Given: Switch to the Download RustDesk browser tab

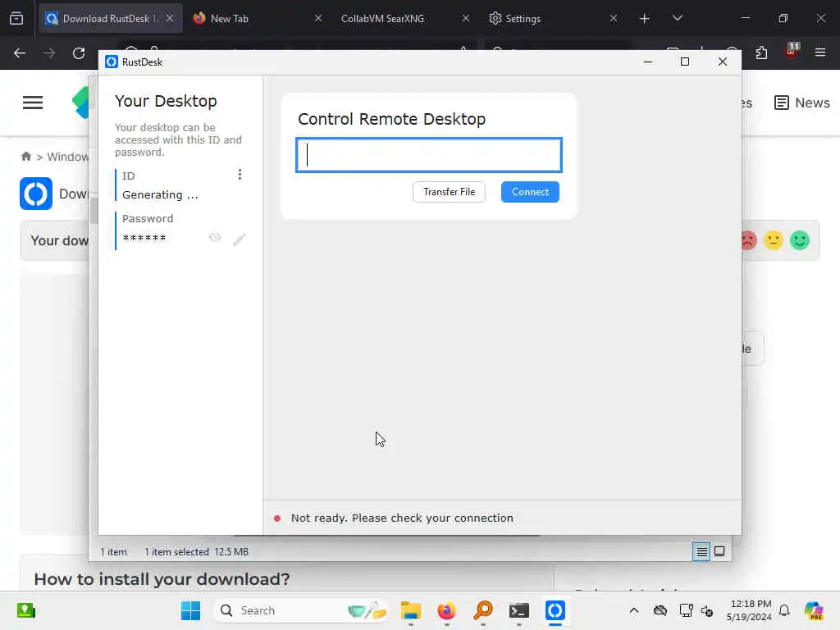Looking at the screenshot, I should [110, 19].
